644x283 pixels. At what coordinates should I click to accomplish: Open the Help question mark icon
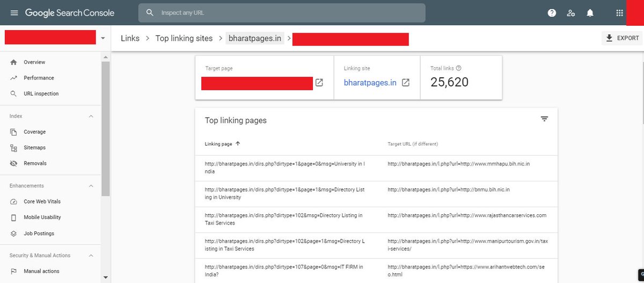[552, 13]
